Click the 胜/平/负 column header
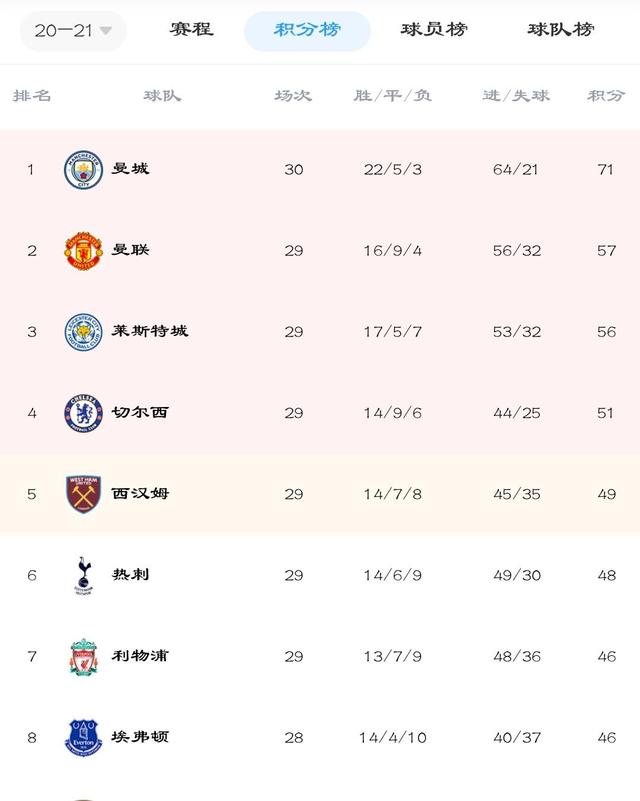640x801 pixels. [x=392, y=96]
